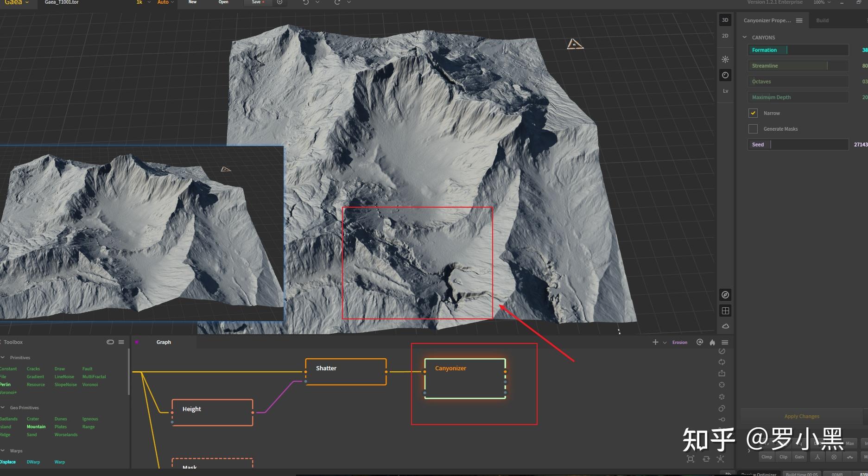The image size is (868, 476).
Task: Enable the Generate Masks checkbox
Action: pos(753,129)
